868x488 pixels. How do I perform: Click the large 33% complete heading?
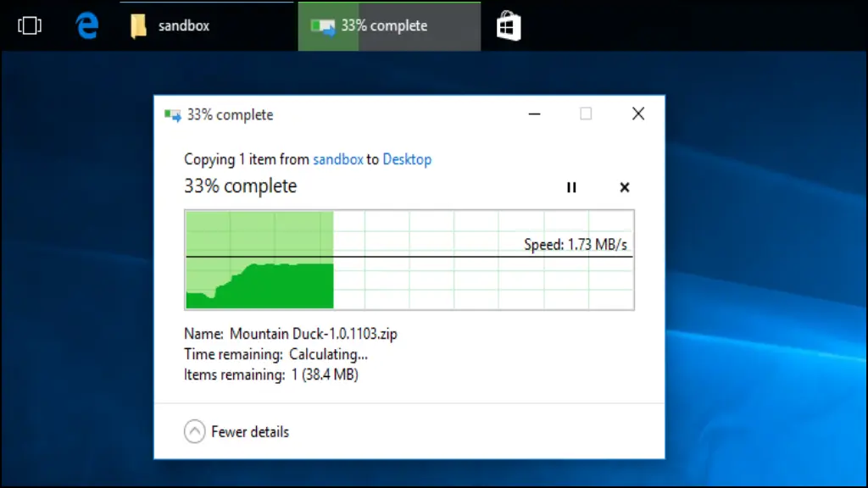click(x=240, y=186)
